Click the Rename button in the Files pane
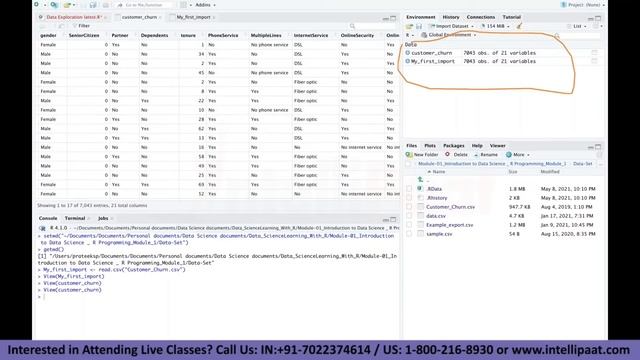The height and width of the screenshot is (360, 640). coord(485,155)
